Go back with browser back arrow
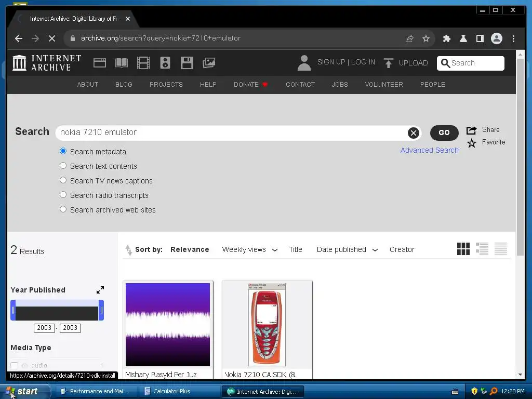Viewport: 532px width, 399px height. coord(19,38)
